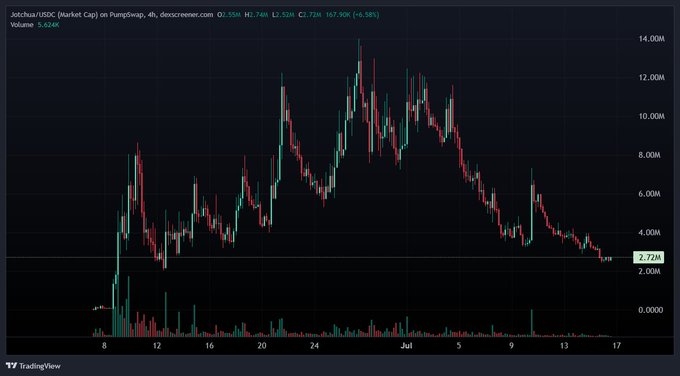The image size is (680, 376).
Task: Click the Jotchua/USDC chart title
Action: [112, 15]
